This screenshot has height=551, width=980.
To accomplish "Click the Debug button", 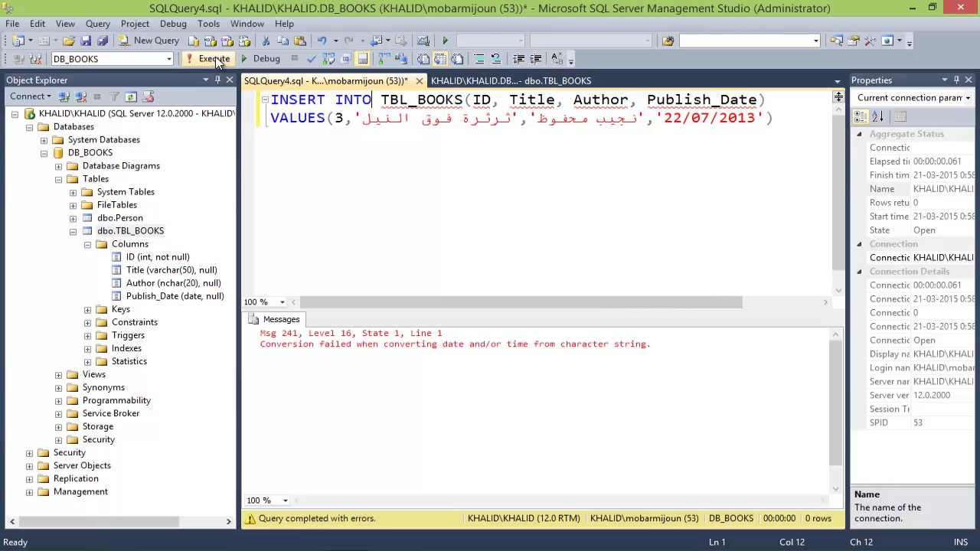I will click(261, 59).
